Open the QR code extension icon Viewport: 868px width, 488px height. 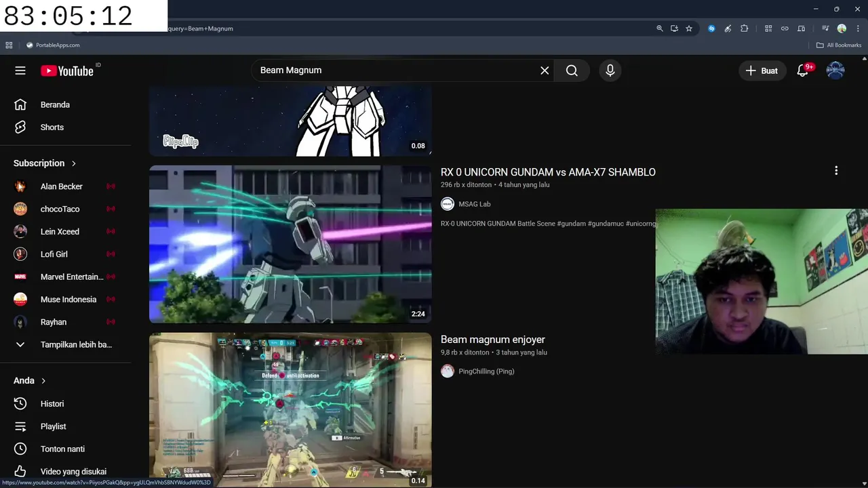[768, 28]
